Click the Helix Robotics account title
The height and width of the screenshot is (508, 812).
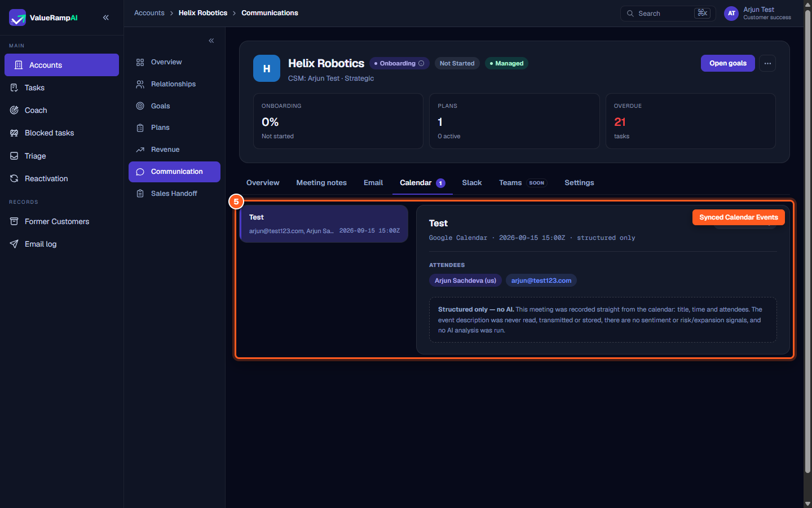(x=326, y=63)
